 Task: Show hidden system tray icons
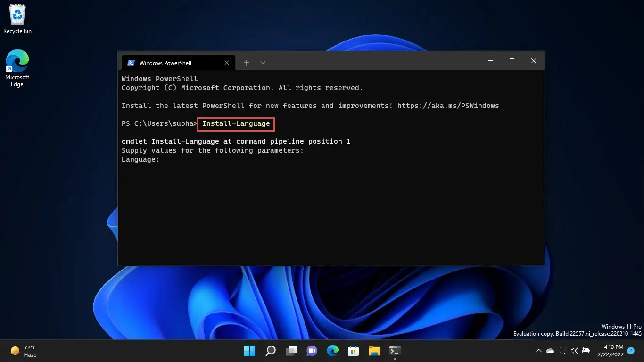pos(539,351)
